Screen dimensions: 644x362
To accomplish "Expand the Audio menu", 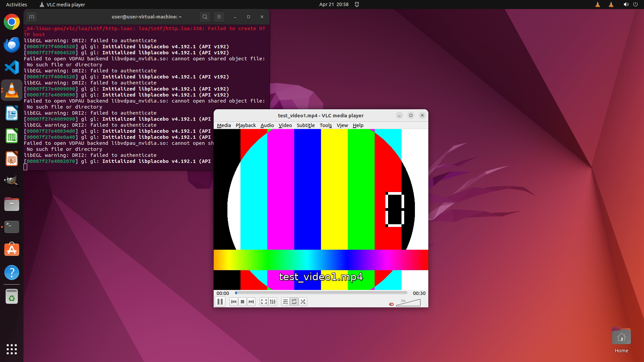I will coord(267,125).
